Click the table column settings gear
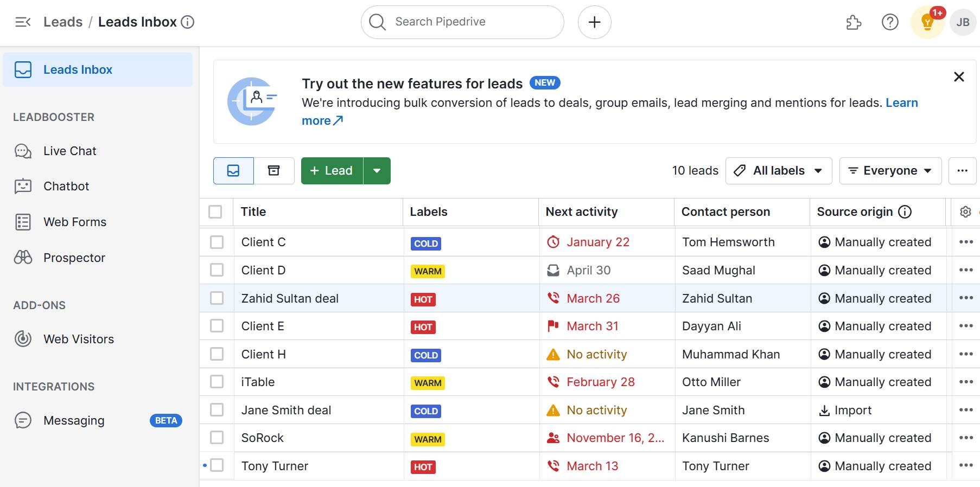 tap(965, 212)
